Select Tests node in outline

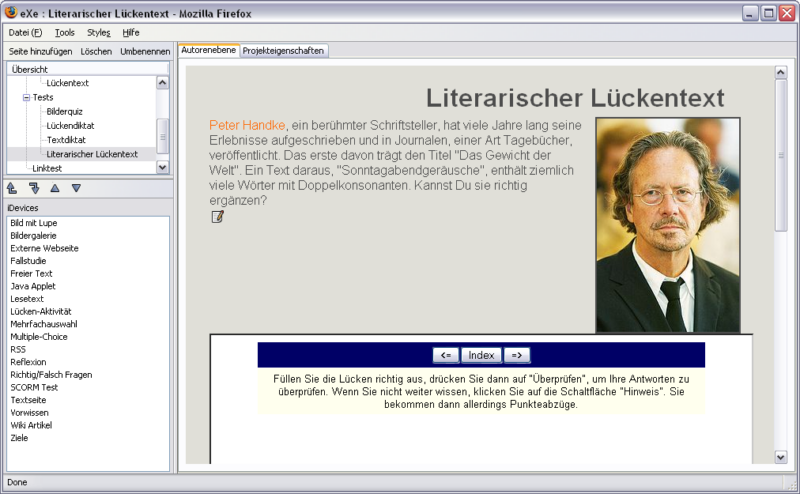pos(43,97)
